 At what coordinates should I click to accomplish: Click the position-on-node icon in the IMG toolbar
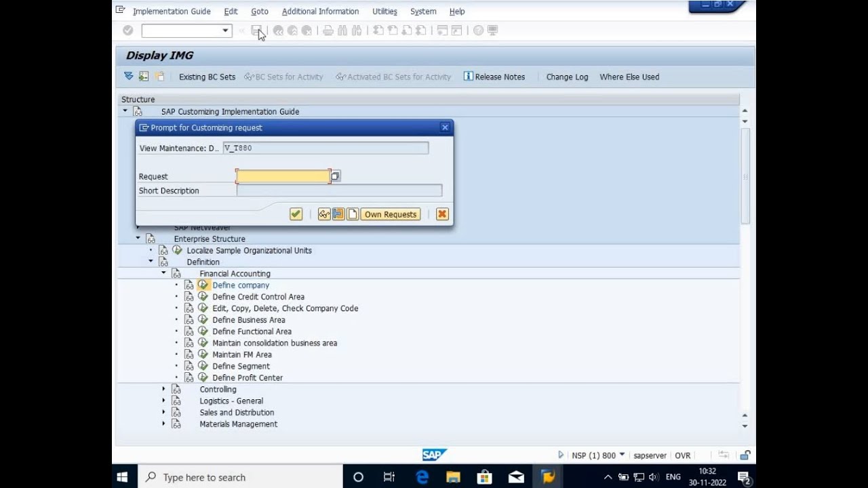144,77
